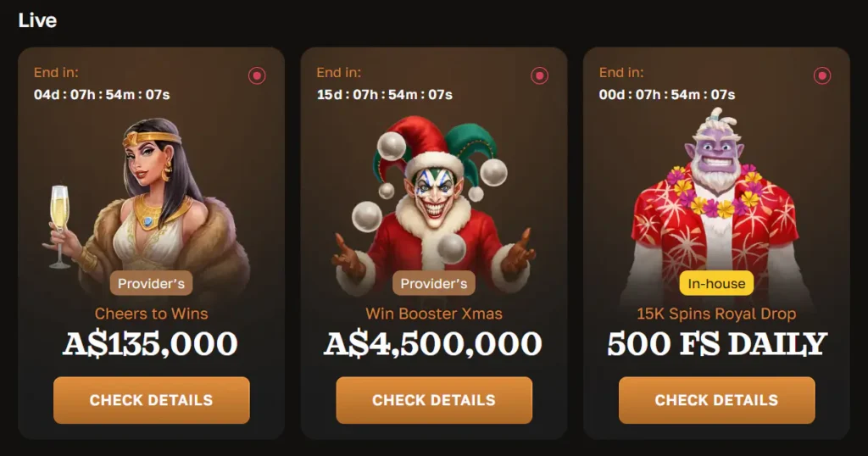Open Check Details for Cheers to Wins
The image size is (868, 456).
152,400
